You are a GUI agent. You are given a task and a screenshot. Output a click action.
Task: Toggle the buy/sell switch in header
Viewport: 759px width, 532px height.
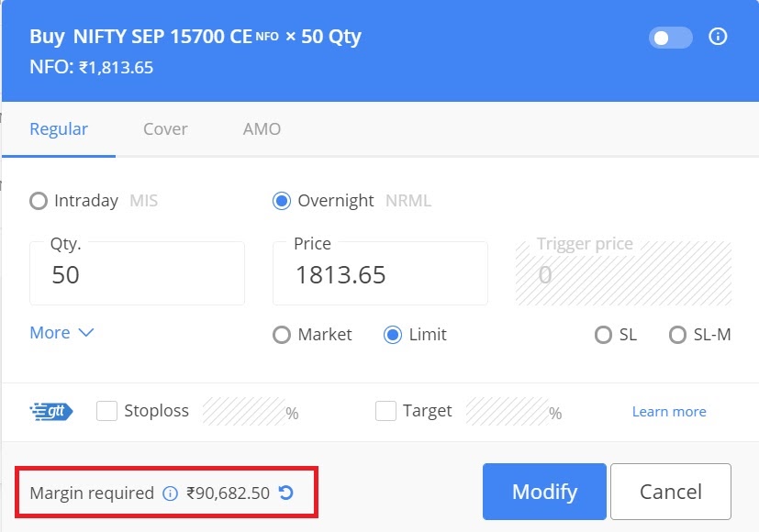tap(670, 38)
